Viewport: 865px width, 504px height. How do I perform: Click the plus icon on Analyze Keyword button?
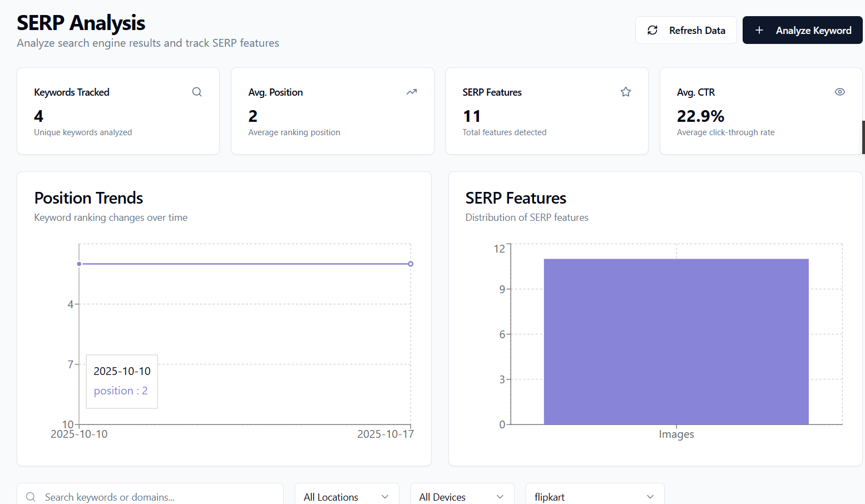(759, 30)
